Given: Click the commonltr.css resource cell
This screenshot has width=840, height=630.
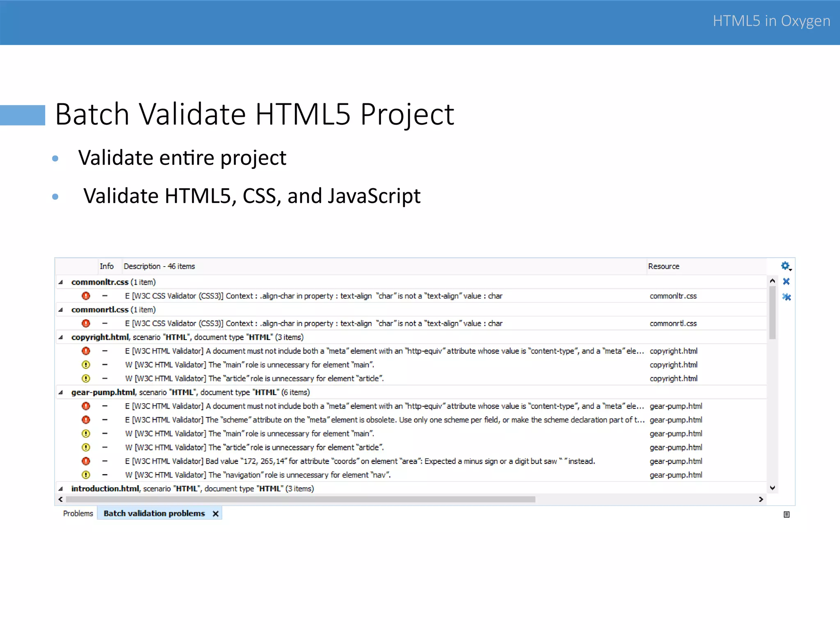Looking at the screenshot, I should (x=673, y=296).
